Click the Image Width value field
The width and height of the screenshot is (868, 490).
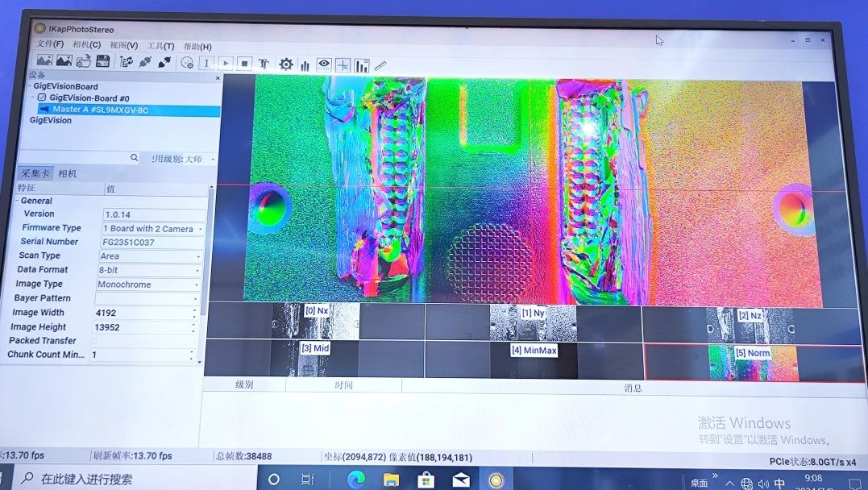click(142, 313)
